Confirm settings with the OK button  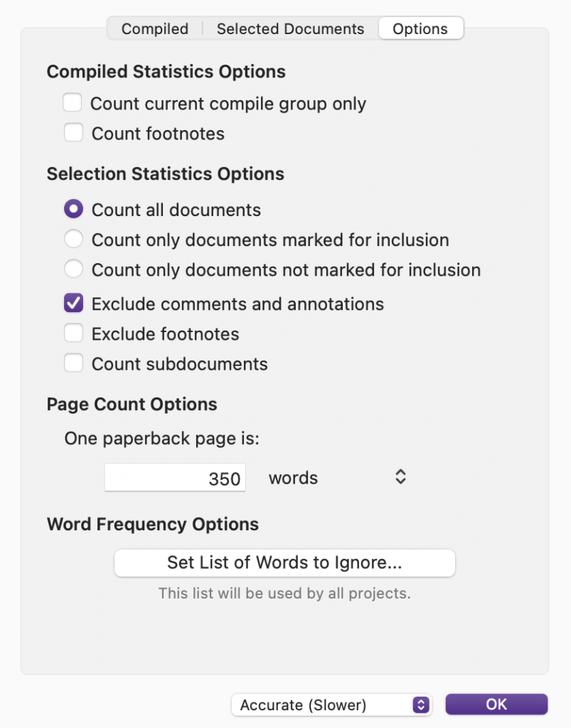click(x=496, y=704)
